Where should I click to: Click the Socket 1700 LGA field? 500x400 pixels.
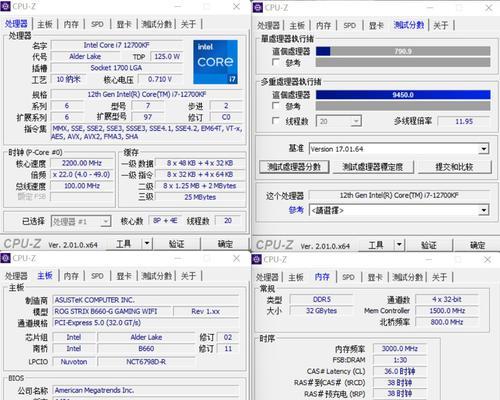click(x=117, y=68)
